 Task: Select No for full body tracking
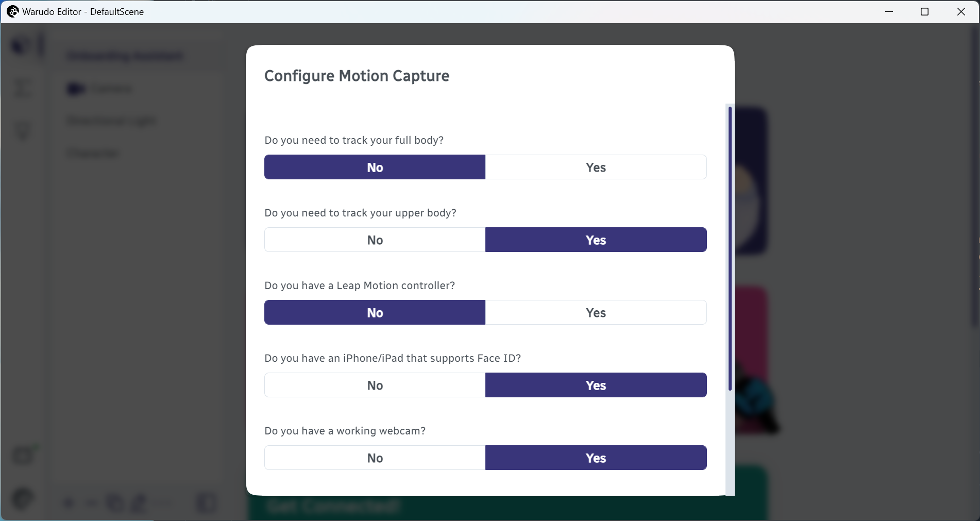pyautogui.click(x=375, y=167)
